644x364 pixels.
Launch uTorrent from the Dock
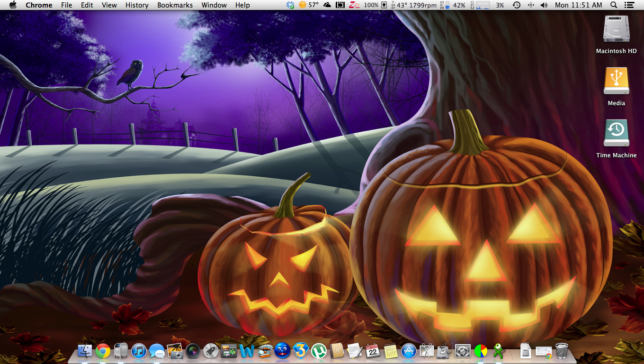tap(319, 351)
